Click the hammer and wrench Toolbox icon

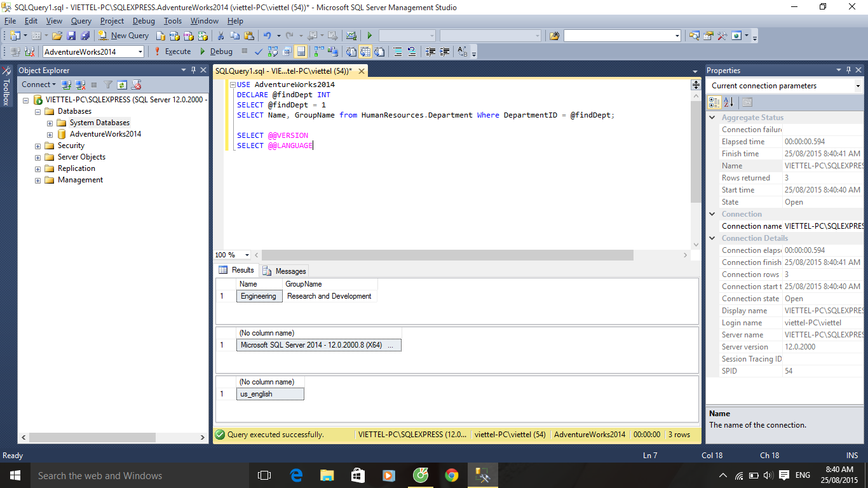pos(722,36)
